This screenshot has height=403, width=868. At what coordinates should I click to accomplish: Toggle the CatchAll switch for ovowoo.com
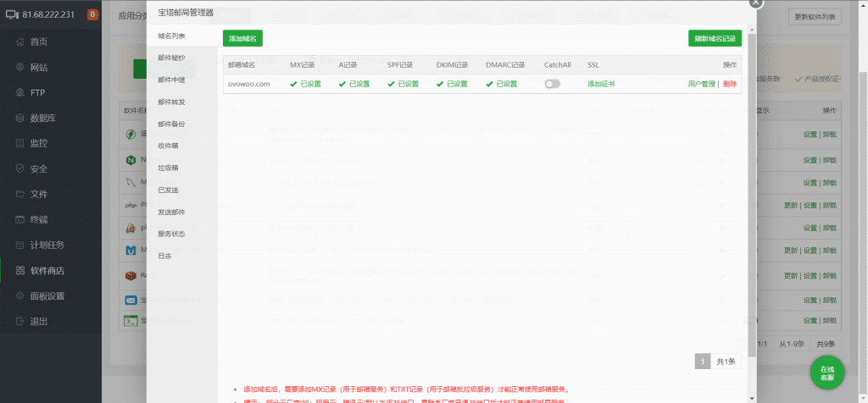(x=552, y=84)
